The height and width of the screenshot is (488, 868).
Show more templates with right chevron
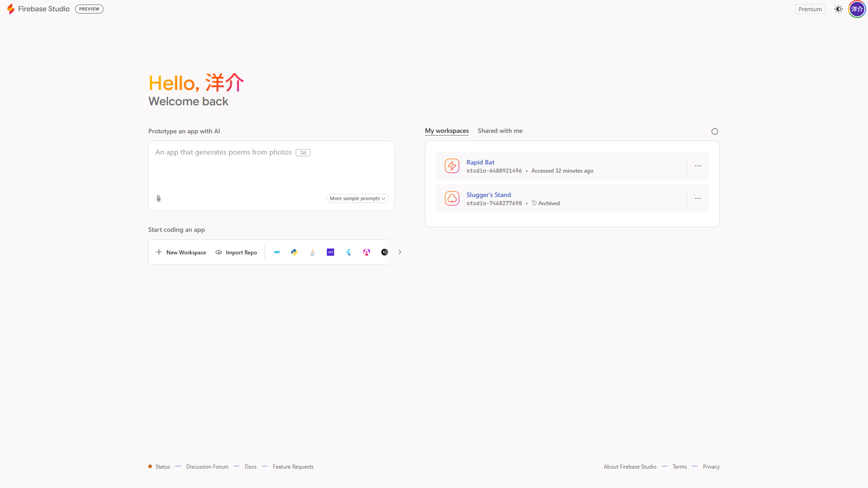399,252
